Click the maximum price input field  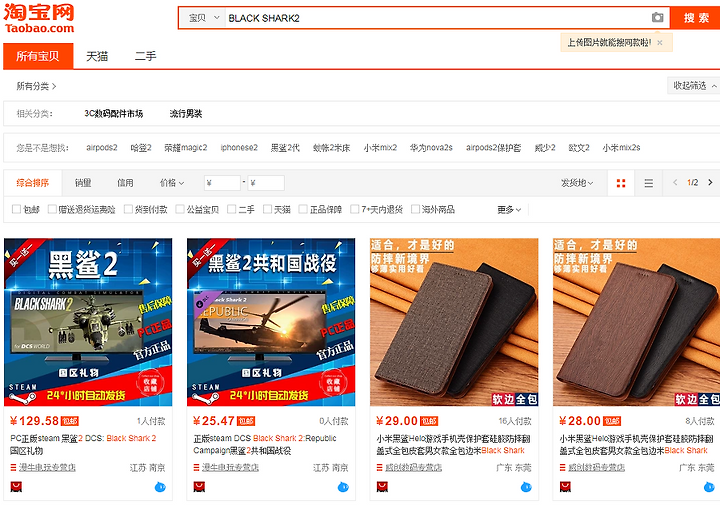click(x=266, y=183)
